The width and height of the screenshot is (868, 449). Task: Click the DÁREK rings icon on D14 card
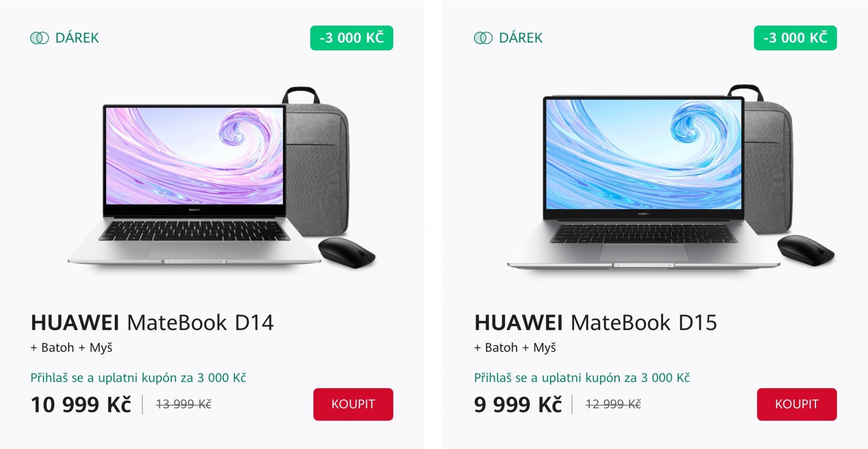pos(39,38)
